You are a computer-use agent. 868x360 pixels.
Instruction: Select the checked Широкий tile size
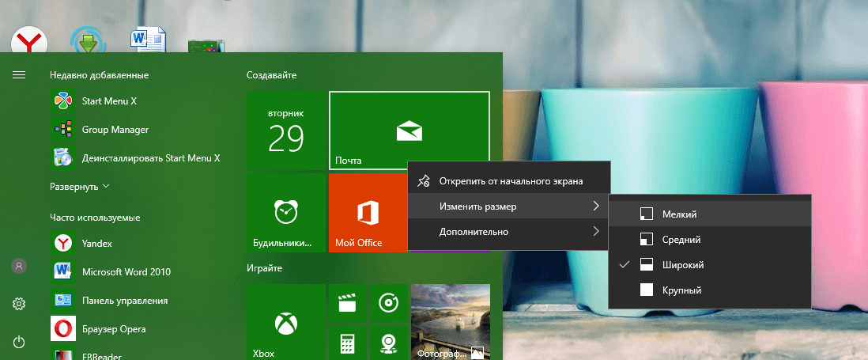710,265
